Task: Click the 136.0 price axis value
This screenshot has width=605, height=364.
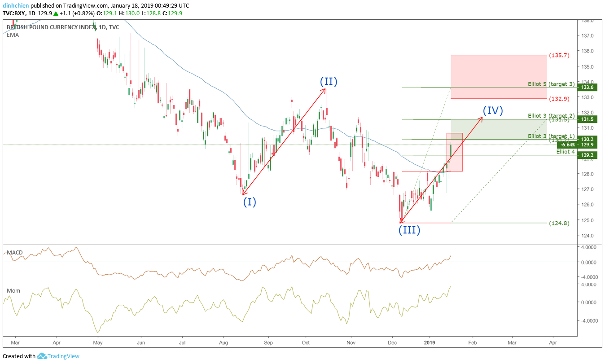Action: point(587,51)
